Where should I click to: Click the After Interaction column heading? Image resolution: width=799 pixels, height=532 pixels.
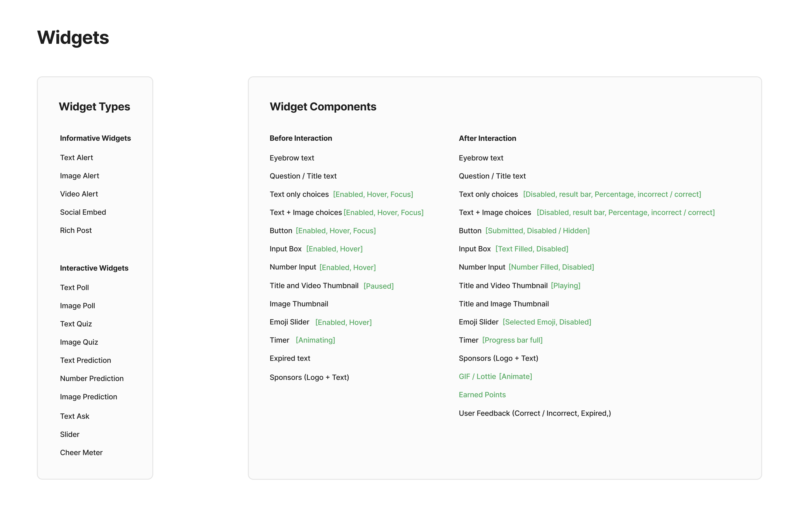487,138
